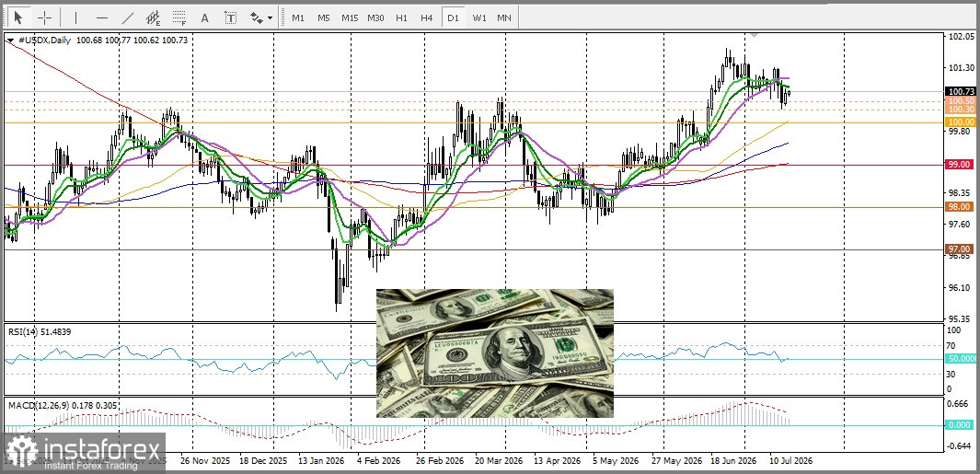This screenshot has width=980, height=474.
Task: Switch to M1 timeframe
Action: pyautogui.click(x=298, y=18)
